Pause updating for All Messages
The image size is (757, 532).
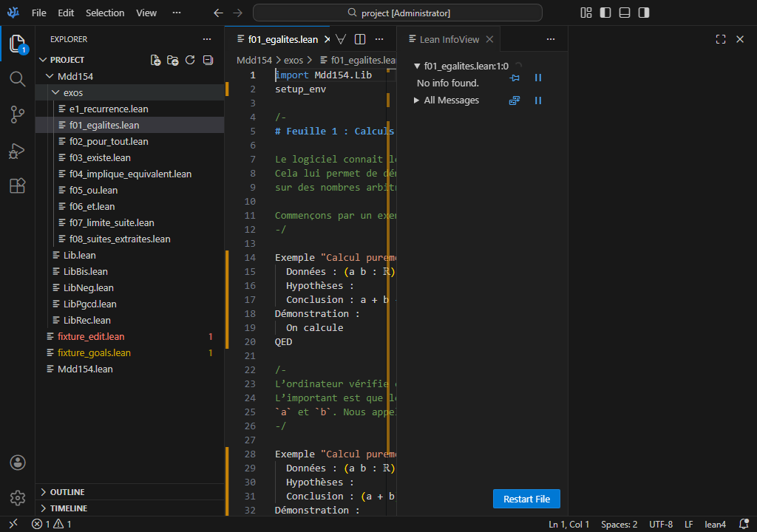click(x=538, y=100)
